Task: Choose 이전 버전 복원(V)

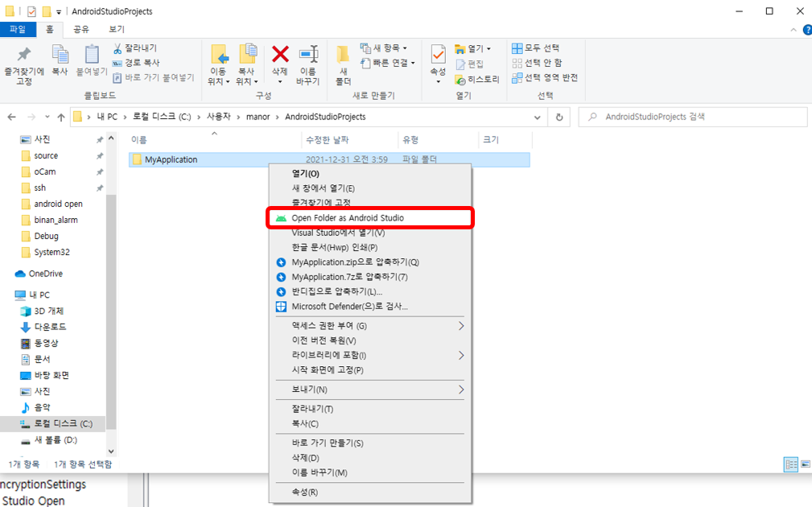Action: click(x=369, y=340)
